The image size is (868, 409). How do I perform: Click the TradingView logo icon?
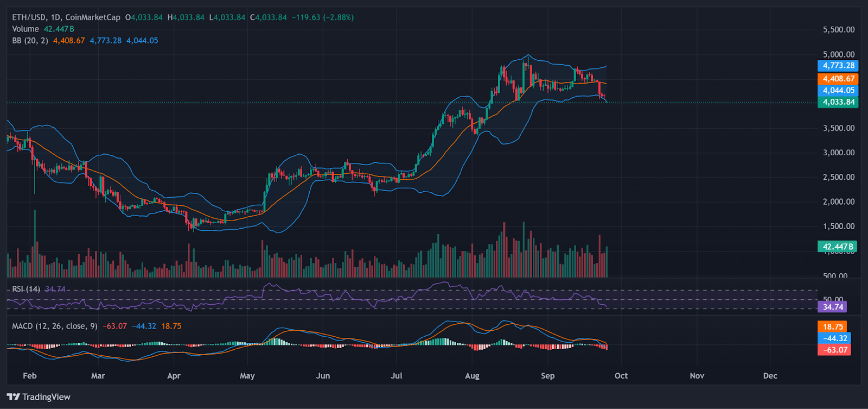pos(13,397)
